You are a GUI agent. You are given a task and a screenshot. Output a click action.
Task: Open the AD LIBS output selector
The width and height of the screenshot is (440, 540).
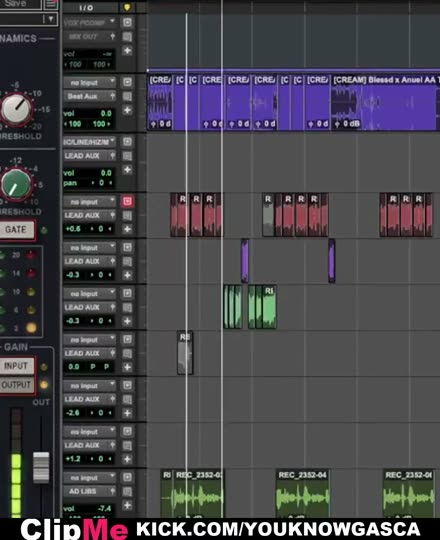(90, 491)
